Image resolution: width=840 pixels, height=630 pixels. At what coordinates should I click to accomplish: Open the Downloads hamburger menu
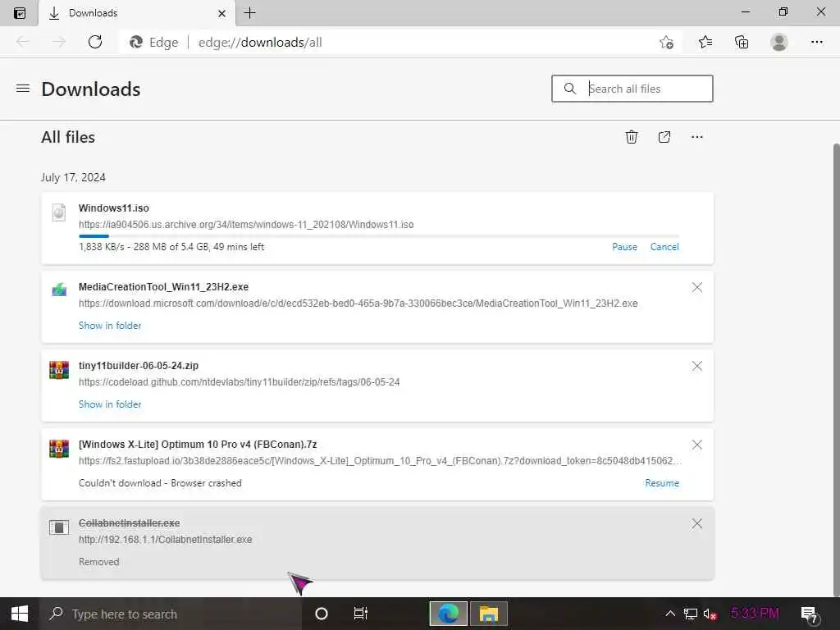point(22,89)
